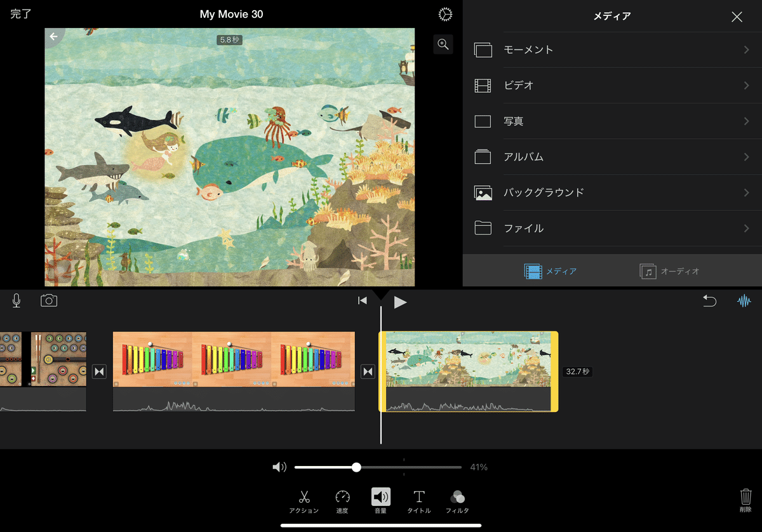The image size is (762, 532).
Task: Toggle audio waveform display
Action: (x=744, y=301)
